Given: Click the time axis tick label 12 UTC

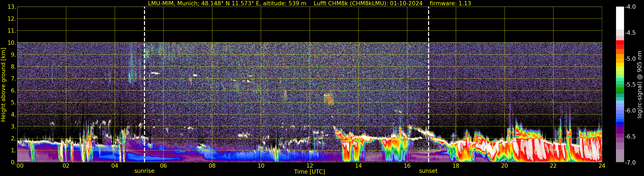Looking at the screenshot, I should [x=310, y=166].
